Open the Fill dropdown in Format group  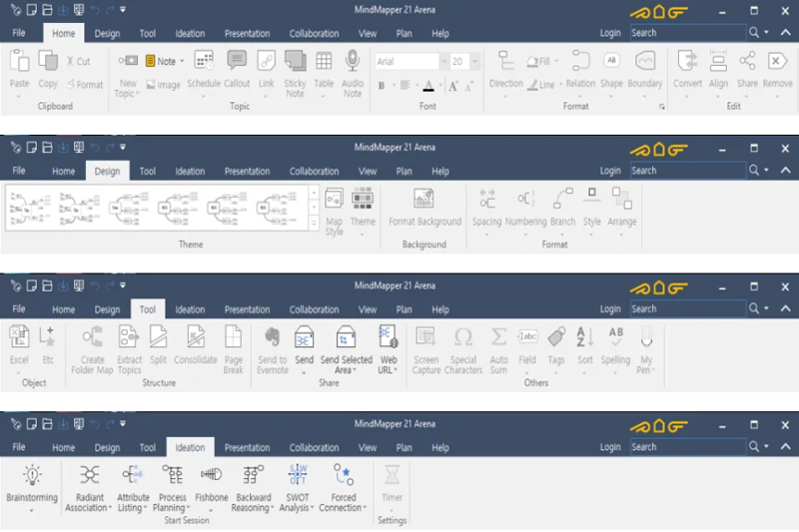(x=556, y=62)
